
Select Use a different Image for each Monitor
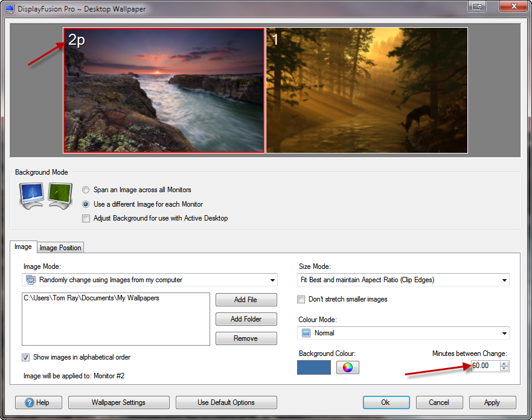coord(86,204)
